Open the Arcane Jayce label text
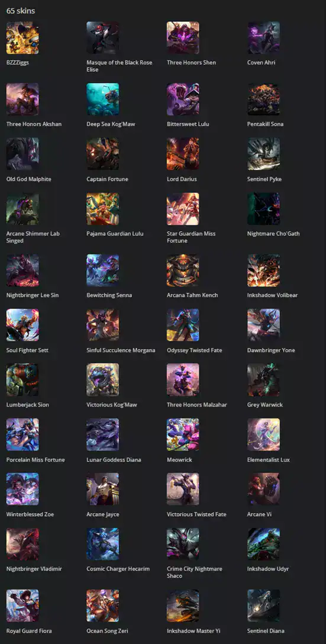 tap(103, 514)
